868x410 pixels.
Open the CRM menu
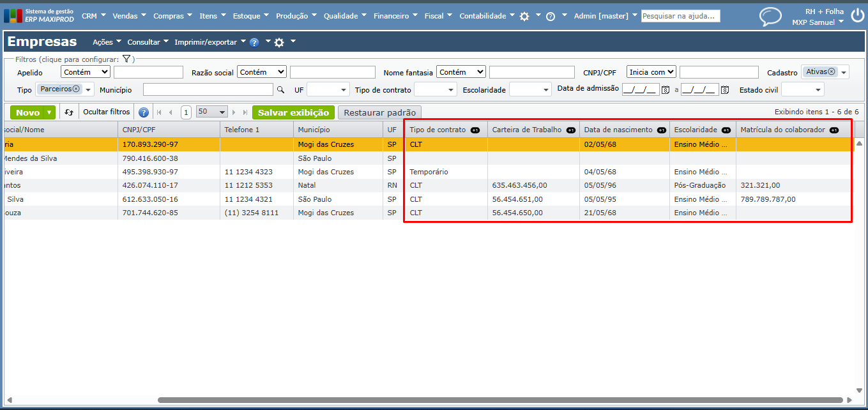point(93,16)
